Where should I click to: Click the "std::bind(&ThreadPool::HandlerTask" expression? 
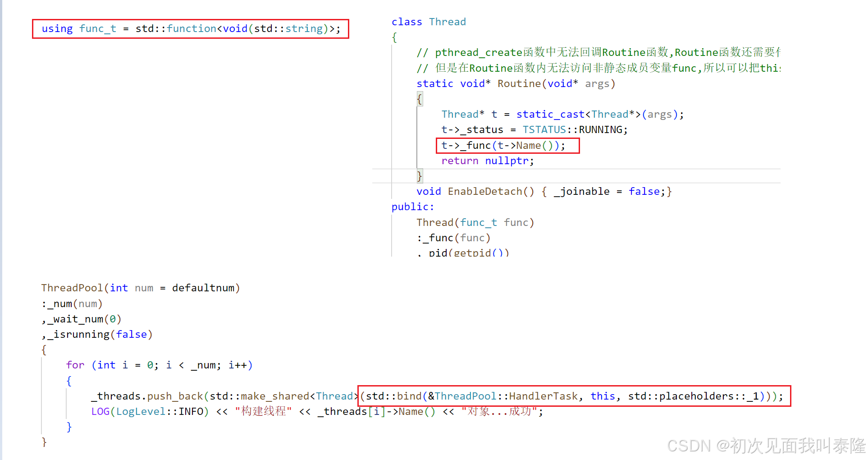click(x=472, y=396)
